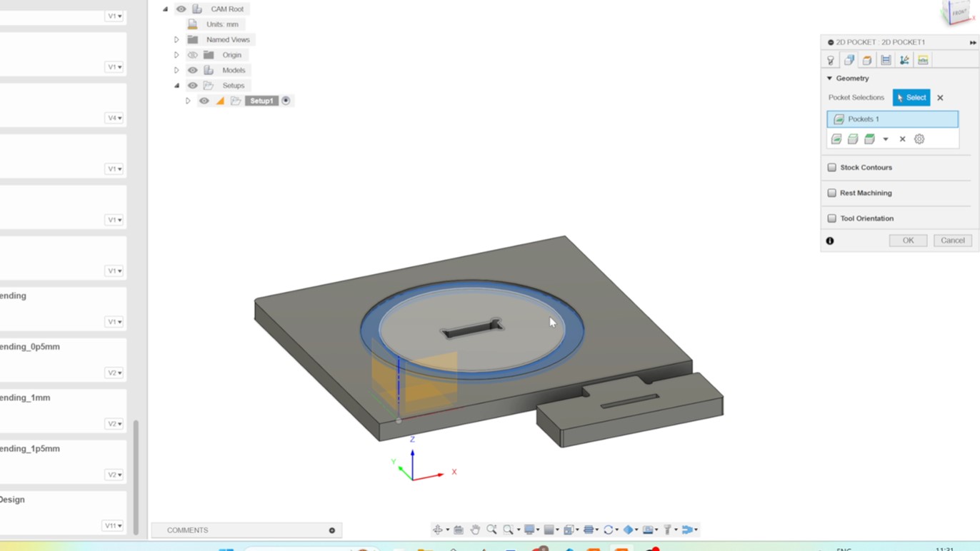The width and height of the screenshot is (980, 551).
Task: Activate Setup1 radio button
Action: point(286,101)
